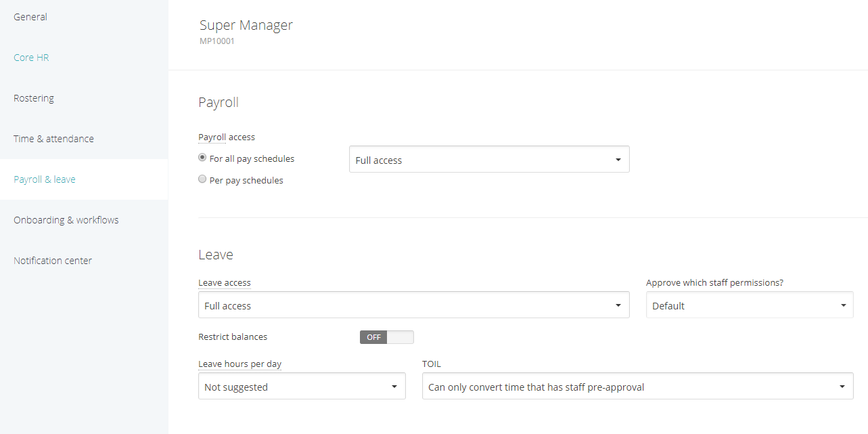Click Approve which staff permissions label

(714, 282)
